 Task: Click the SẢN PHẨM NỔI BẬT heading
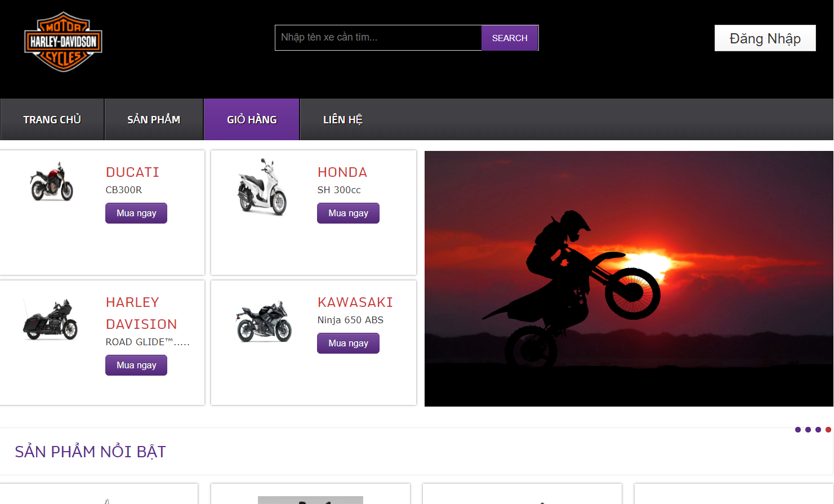click(x=90, y=452)
